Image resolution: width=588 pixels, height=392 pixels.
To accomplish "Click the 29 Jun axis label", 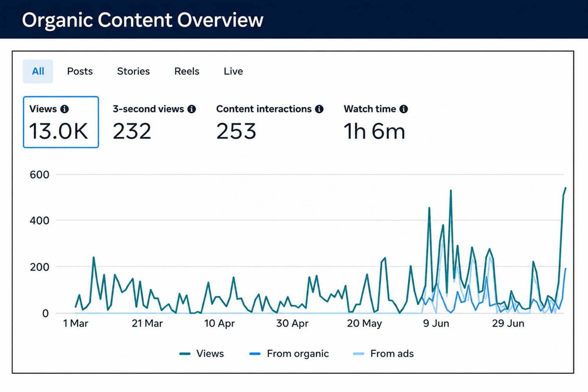I will click(508, 323).
